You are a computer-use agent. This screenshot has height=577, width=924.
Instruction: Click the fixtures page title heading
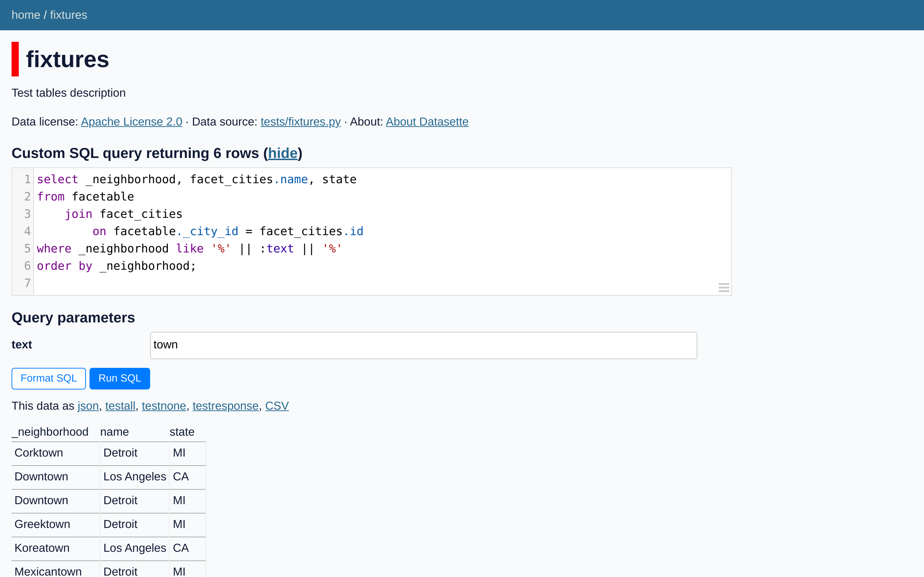pos(67,58)
